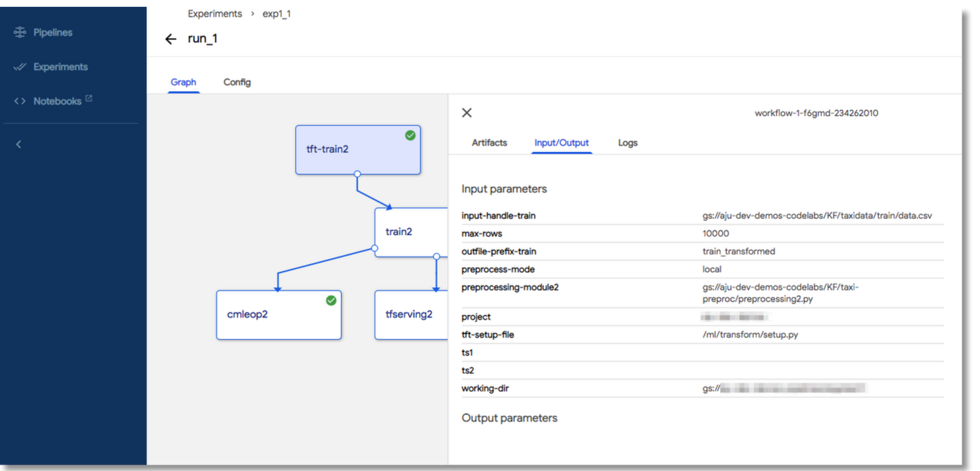
Task: Click the Experiments checkmark icon
Action: click(20, 67)
